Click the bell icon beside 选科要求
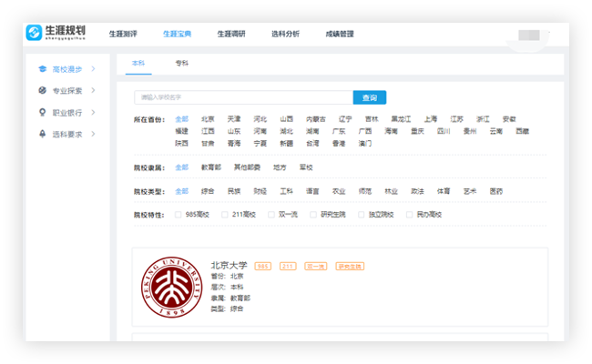The height and width of the screenshot is (364, 592). pos(42,135)
